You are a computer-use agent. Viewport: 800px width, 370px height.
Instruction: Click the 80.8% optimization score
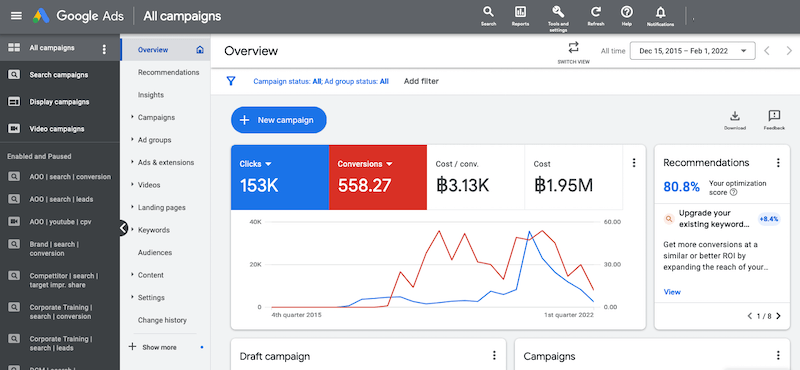(681, 187)
